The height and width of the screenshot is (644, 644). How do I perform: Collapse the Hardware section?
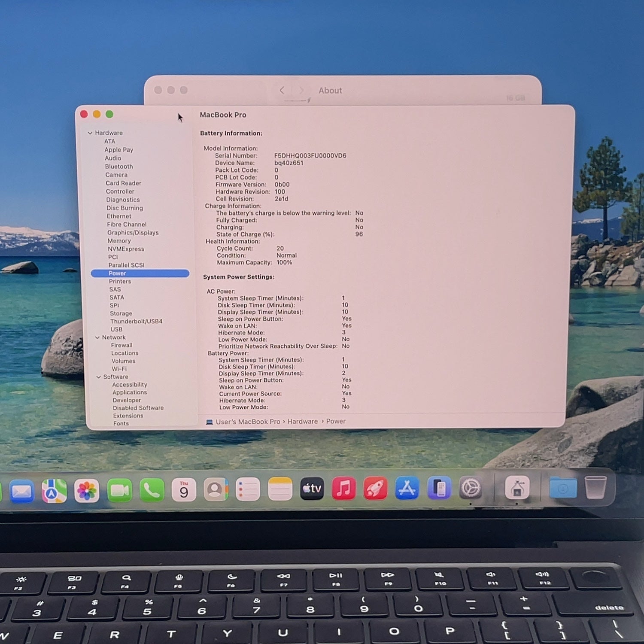90,133
